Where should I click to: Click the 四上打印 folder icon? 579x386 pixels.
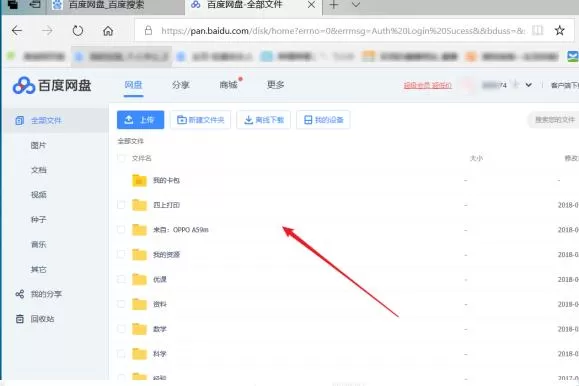coord(139,205)
